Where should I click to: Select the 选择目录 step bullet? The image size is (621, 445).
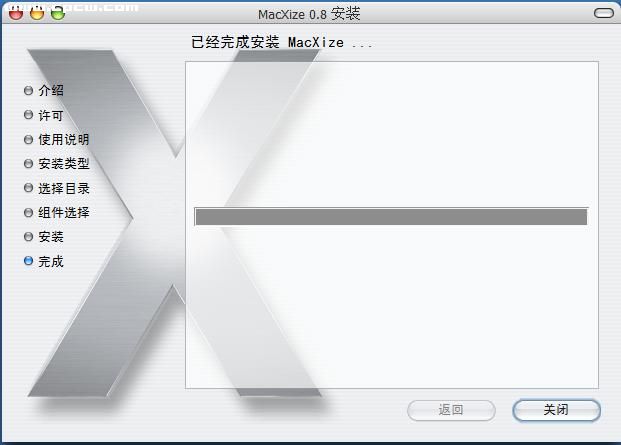[x=28, y=188]
